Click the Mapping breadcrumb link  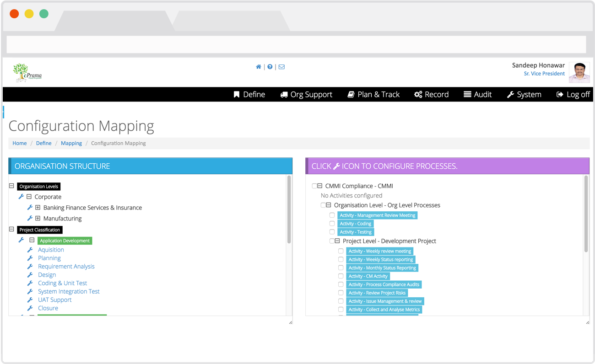tap(71, 143)
